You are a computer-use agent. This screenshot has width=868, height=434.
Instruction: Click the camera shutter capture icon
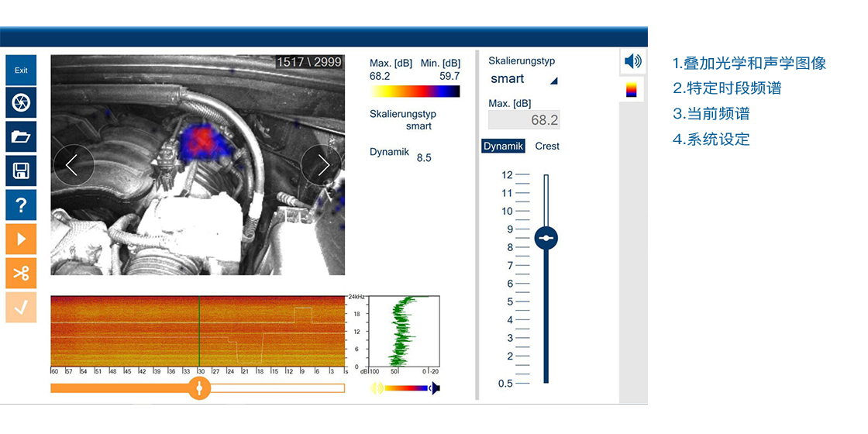(21, 103)
